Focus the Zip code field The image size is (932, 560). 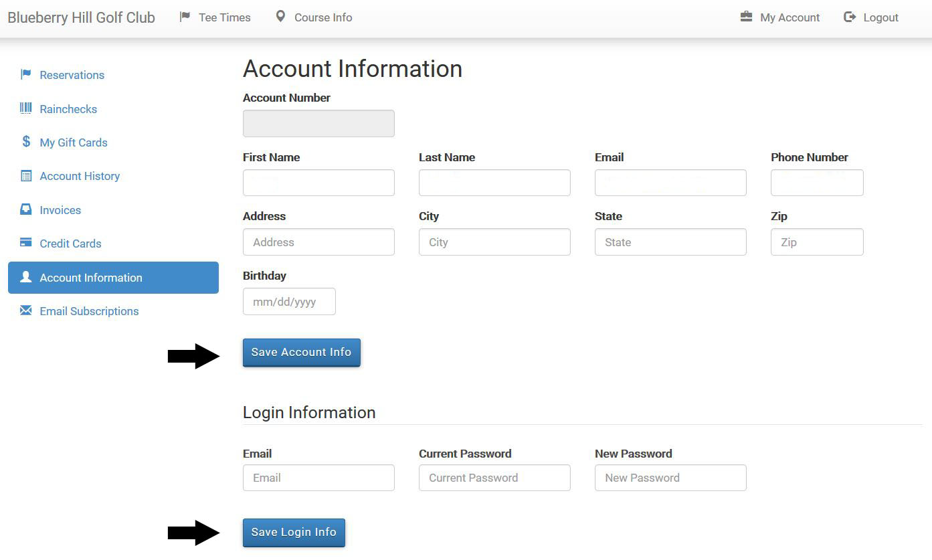(x=817, y=242)
